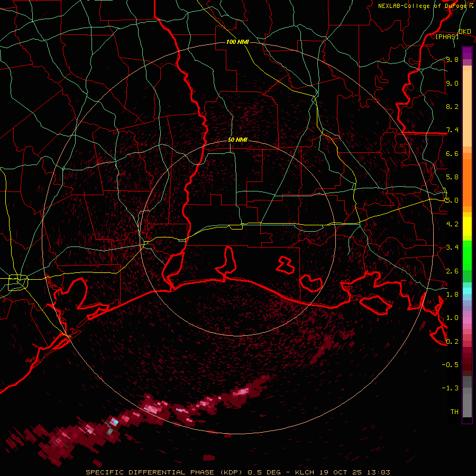Viewport: 476px width, 476px height.
Task: Select the 5.0 value on the color scale
Action: pyautogui.click(x=452, y=200)
